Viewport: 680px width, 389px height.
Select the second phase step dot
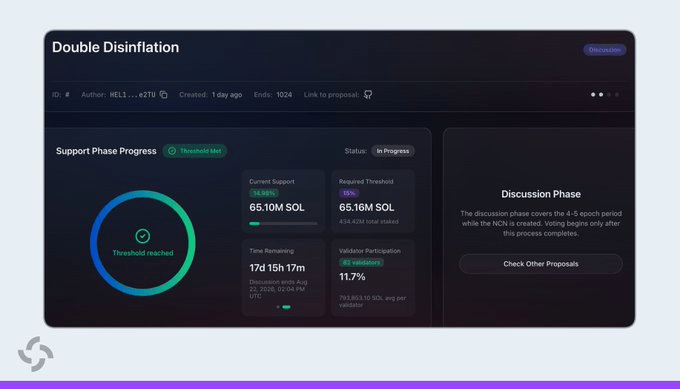click(601, 95)
